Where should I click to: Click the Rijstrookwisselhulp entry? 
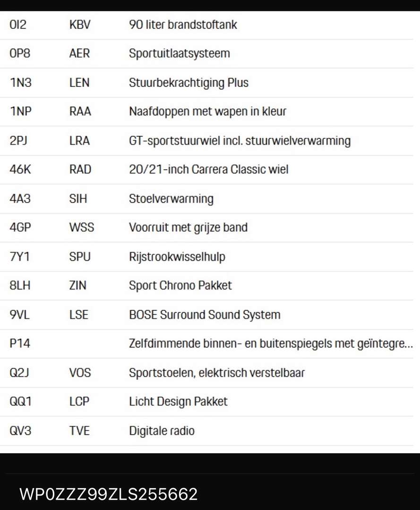[177, 257]
